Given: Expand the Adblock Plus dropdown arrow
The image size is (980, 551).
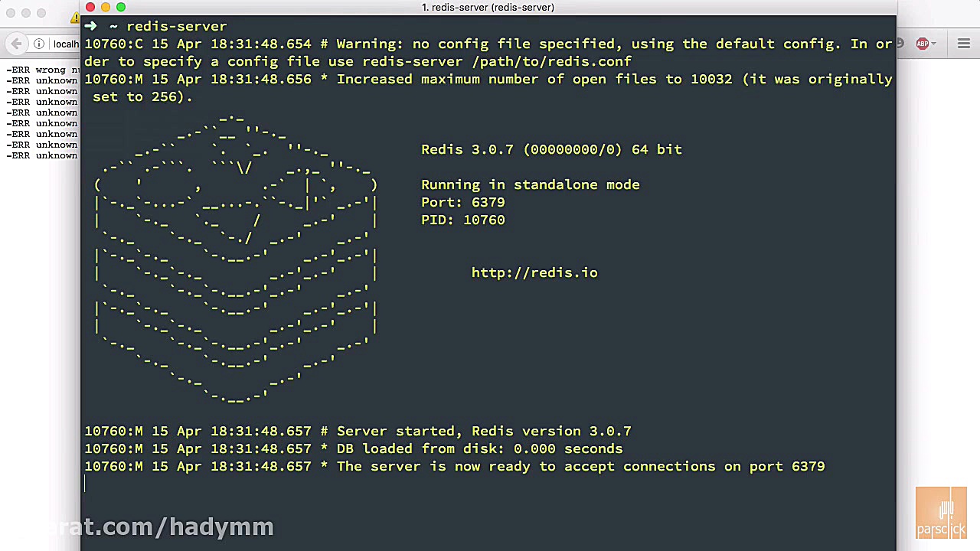Looking at the screenshot, I should [x=935, y=44].
